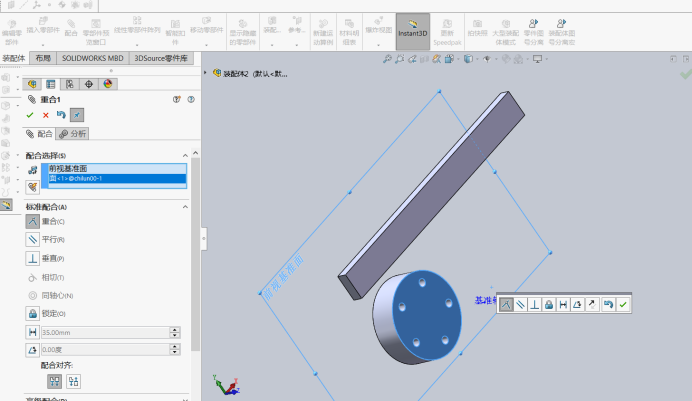The width and height of the screenshot is (692, 401).
Task: Select 面<1>@chilun00-1 in mate selections
Action: 117,178
